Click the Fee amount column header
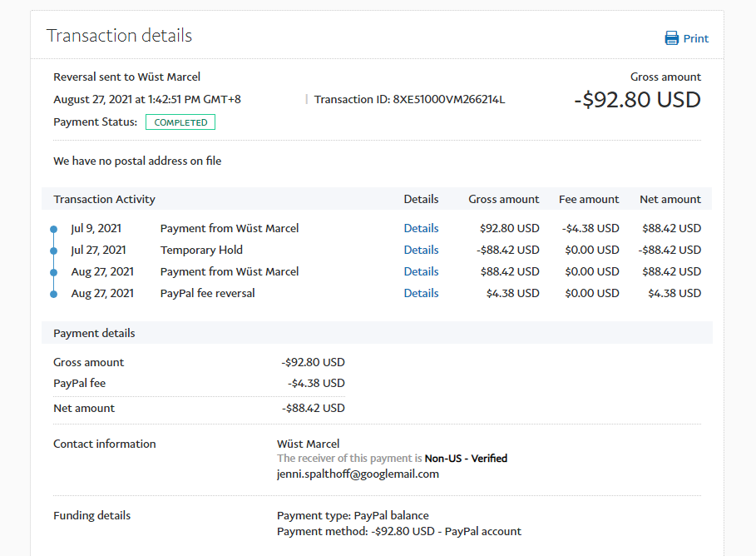Viewport: 756px width, 556px height. click(x=589, y=199)
